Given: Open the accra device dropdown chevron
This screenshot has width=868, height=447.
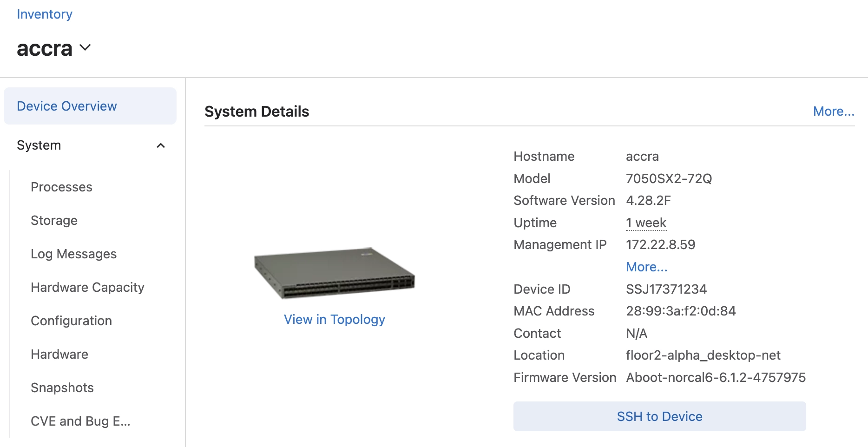Looking at the screenshot, I should [85, 48].
